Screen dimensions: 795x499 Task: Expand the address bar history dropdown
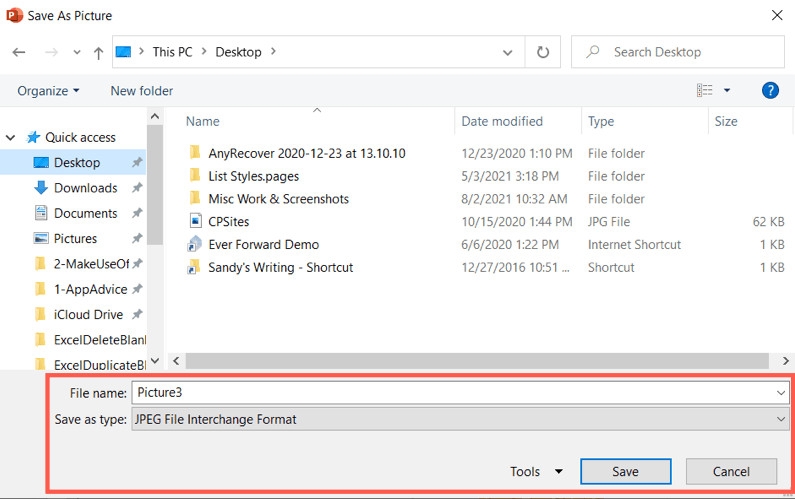[x=507, y=52]
